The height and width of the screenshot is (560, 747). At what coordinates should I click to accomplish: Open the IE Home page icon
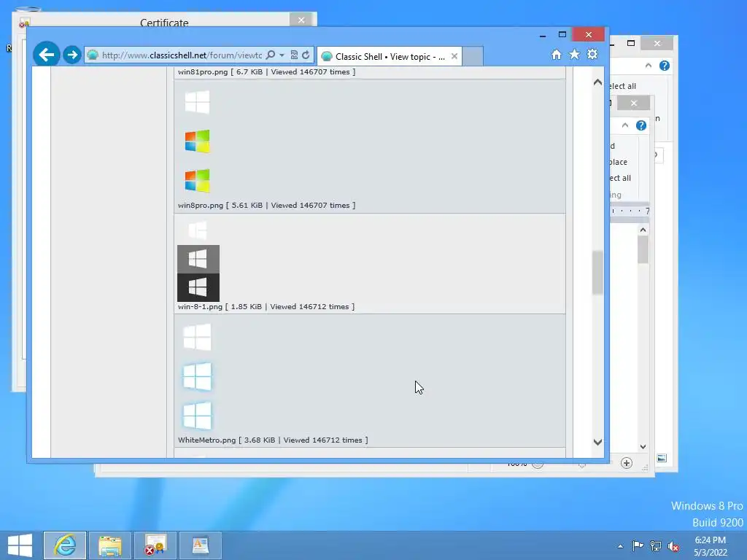(556, 54)
